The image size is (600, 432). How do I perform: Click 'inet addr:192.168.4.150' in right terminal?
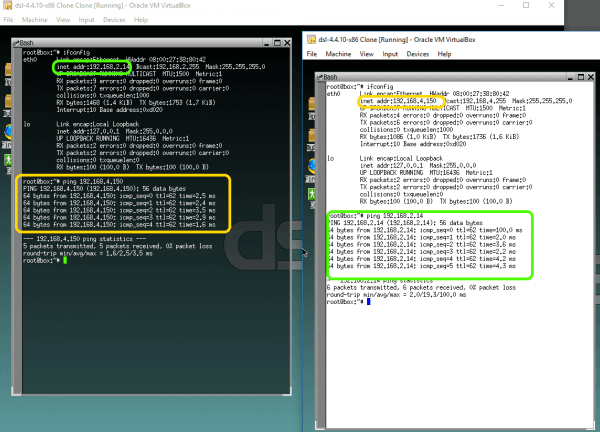pos(398,101)
